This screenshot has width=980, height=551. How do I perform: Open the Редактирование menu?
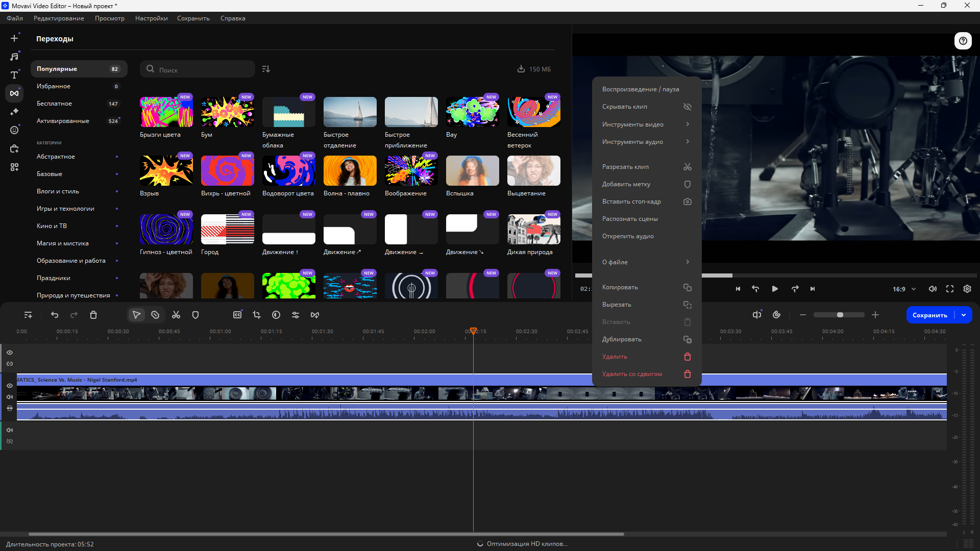pyautogui.click(x=59, y=18)
